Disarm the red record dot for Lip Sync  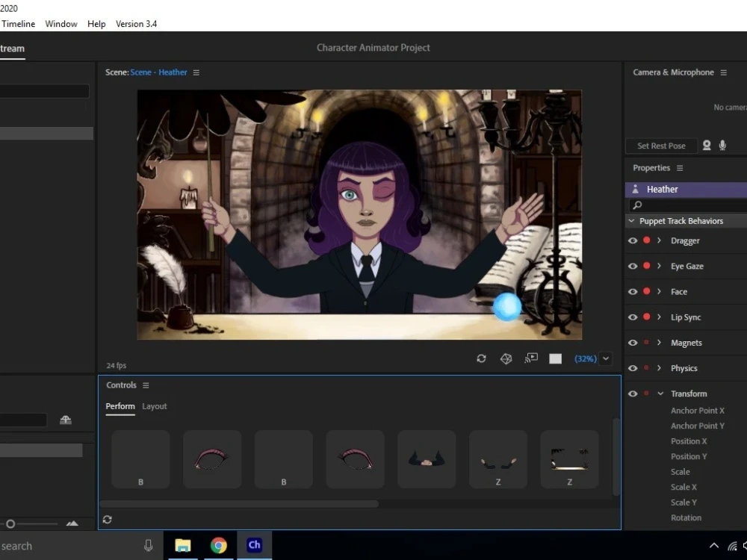(646, 317)
